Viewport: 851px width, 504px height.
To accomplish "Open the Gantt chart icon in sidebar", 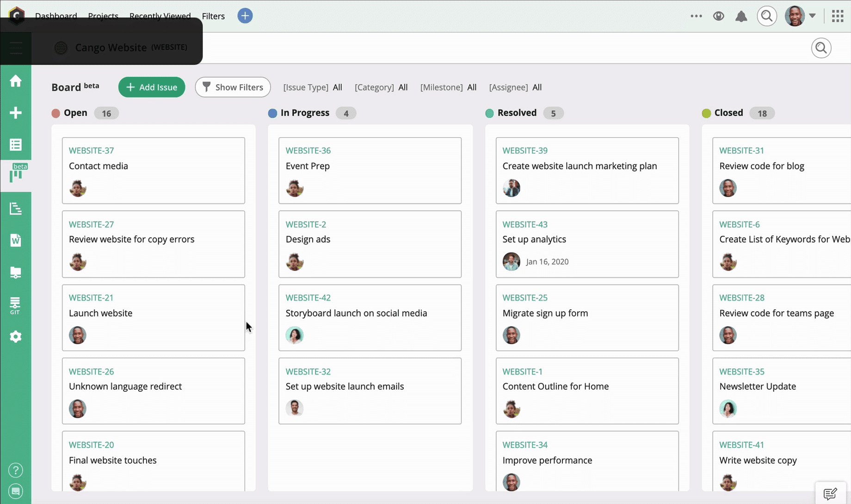I will click(x=16, y=208).
